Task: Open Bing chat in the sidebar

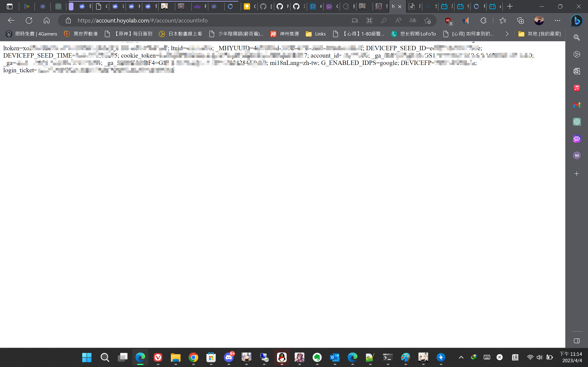Action: [x=577, y=21]
